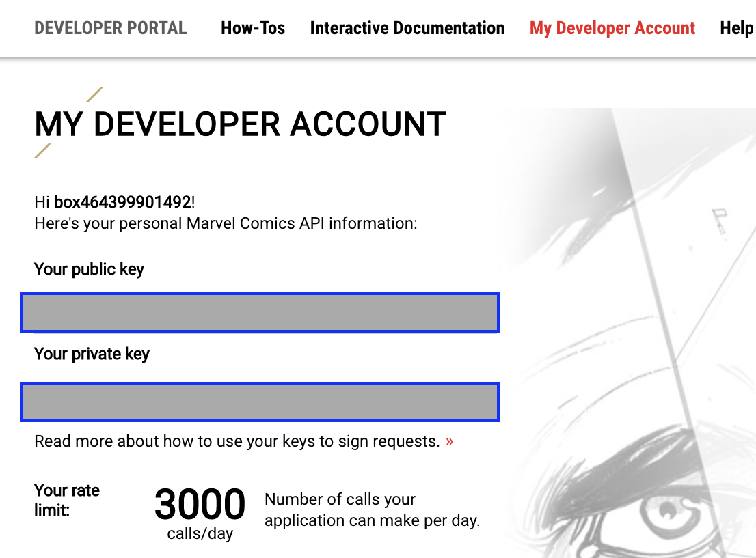This screenshot has height=558, width=756.
Task: Click the Your rate limit label
Action: pyautogui.click(x=67, y=500)
